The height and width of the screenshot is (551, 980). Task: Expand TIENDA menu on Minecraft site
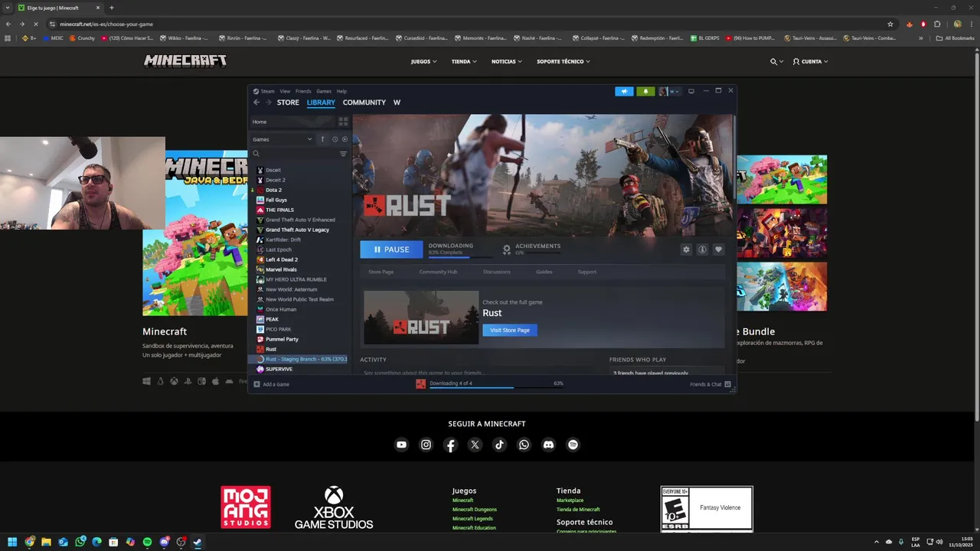tap(464, 61)
